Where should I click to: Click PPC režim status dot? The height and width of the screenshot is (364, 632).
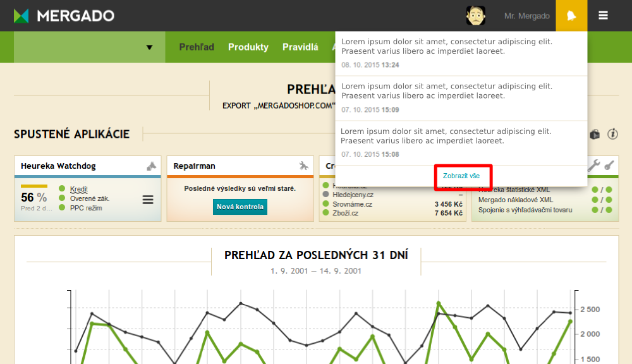pos(62,208)
